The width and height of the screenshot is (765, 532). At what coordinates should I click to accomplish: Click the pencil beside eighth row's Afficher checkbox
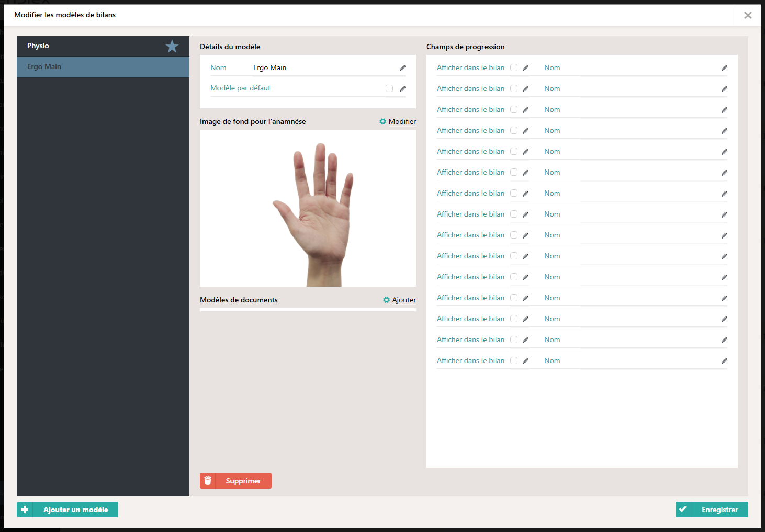pos(525,214)
